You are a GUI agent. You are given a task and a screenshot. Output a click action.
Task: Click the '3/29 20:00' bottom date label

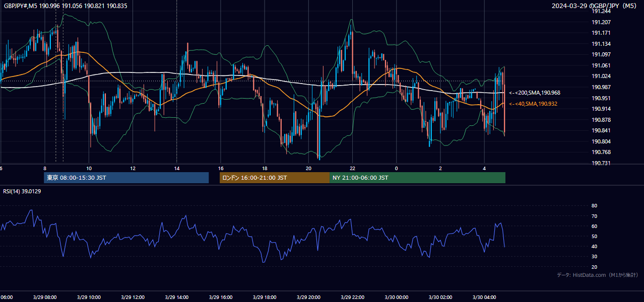point(308,297)
